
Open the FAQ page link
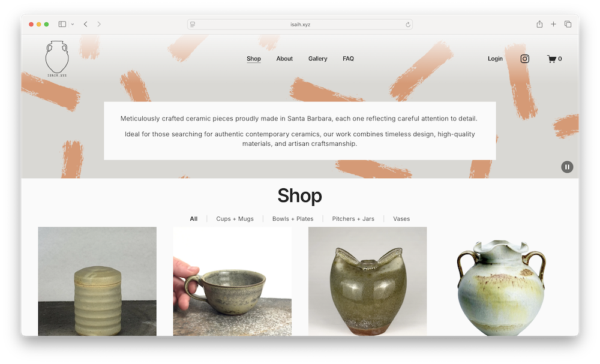pyautogui.click(x=348, y=59)
